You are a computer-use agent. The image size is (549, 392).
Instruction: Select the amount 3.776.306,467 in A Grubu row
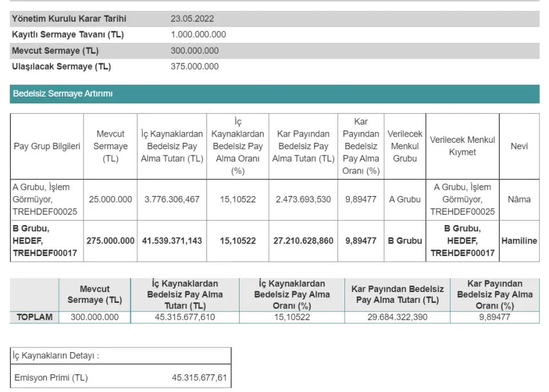pos(172,199)
